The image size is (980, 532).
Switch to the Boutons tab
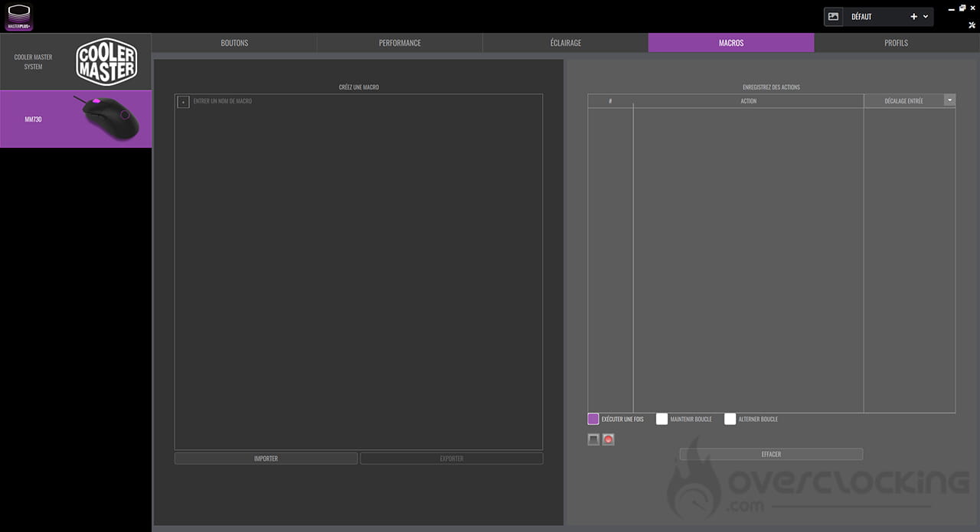point(234,43)
